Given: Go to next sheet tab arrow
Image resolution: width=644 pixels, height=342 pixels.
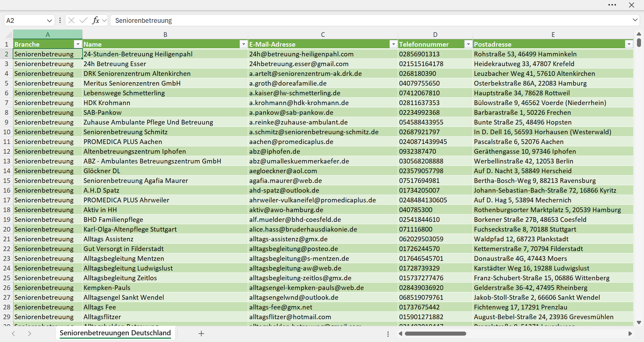Looking at the screenshot, I should [x=30, y=333].
